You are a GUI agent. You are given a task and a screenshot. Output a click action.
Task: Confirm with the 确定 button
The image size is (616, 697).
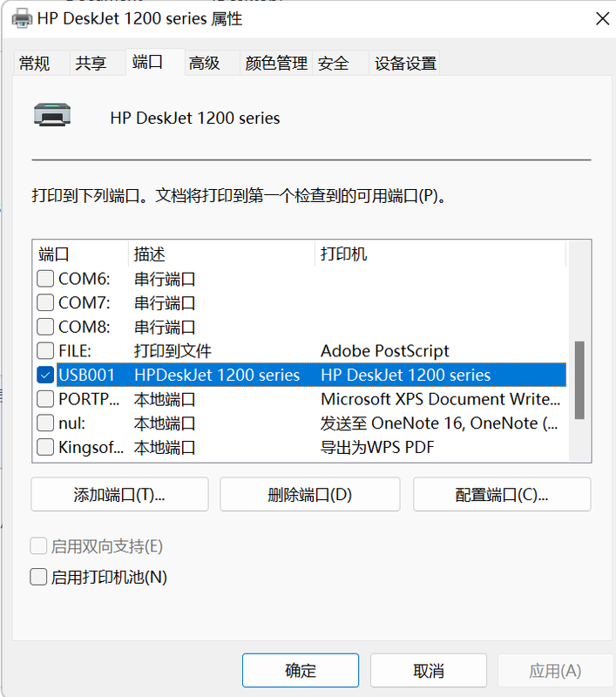(x=301, y=670)
